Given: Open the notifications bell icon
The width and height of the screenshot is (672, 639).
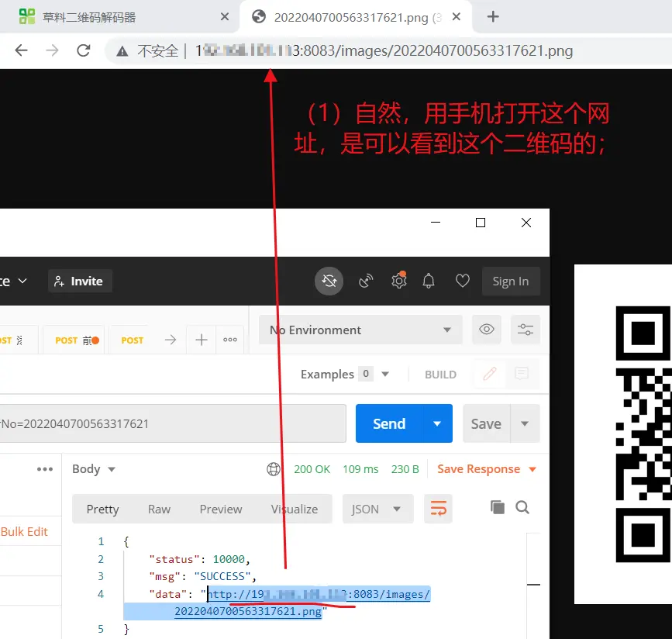Looking at the screenshot, I should tap(429, 281).
